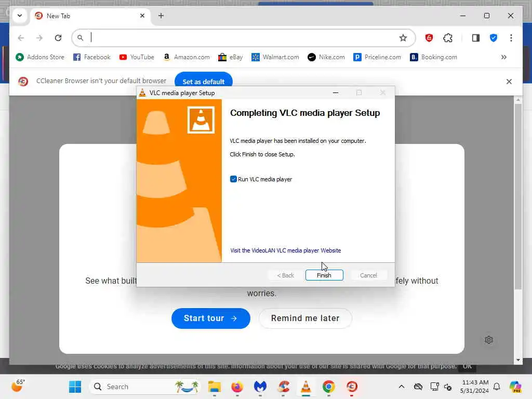Image resolution: width=532 pixels, height=399 pixels.
Task: Minimize the VLC media player Setup window
Action: point(336,92)
